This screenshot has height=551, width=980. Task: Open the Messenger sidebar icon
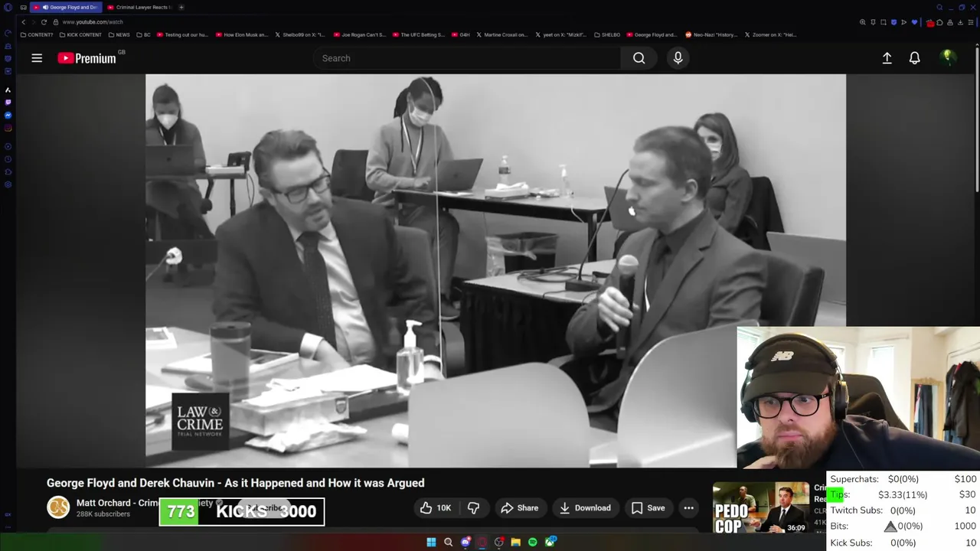pyautogui.click(x=8, y=115)
